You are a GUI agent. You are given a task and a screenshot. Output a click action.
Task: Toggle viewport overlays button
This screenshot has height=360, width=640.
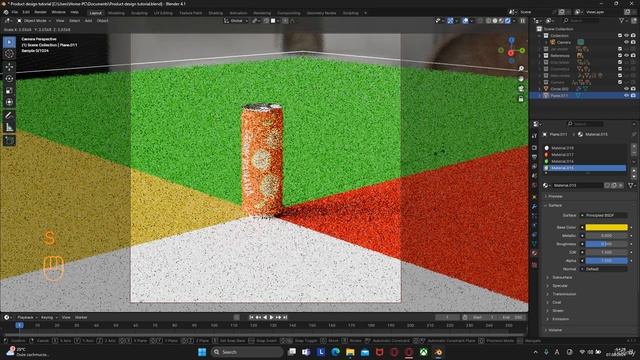click(465, 20)
